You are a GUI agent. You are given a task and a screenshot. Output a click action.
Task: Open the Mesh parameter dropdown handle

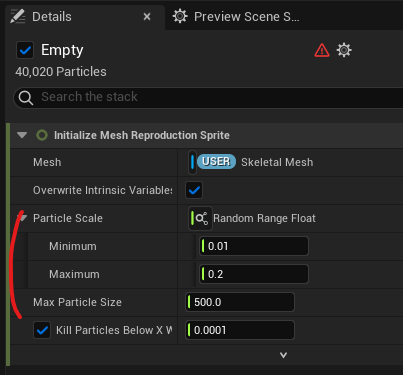point(192,162)
